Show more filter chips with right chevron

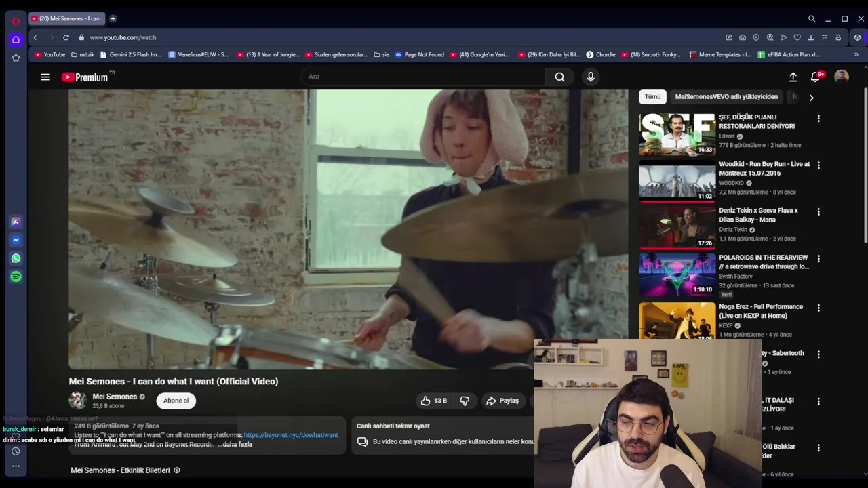point(811,98)
